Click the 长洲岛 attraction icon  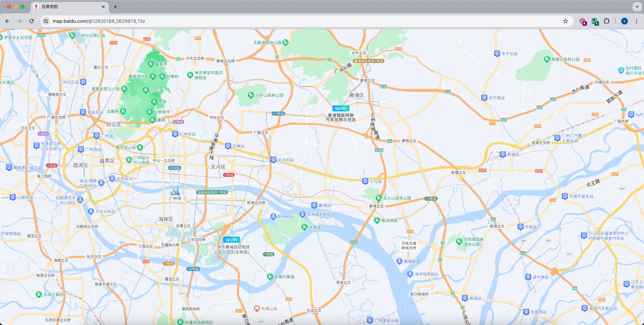tap(304, 227)
